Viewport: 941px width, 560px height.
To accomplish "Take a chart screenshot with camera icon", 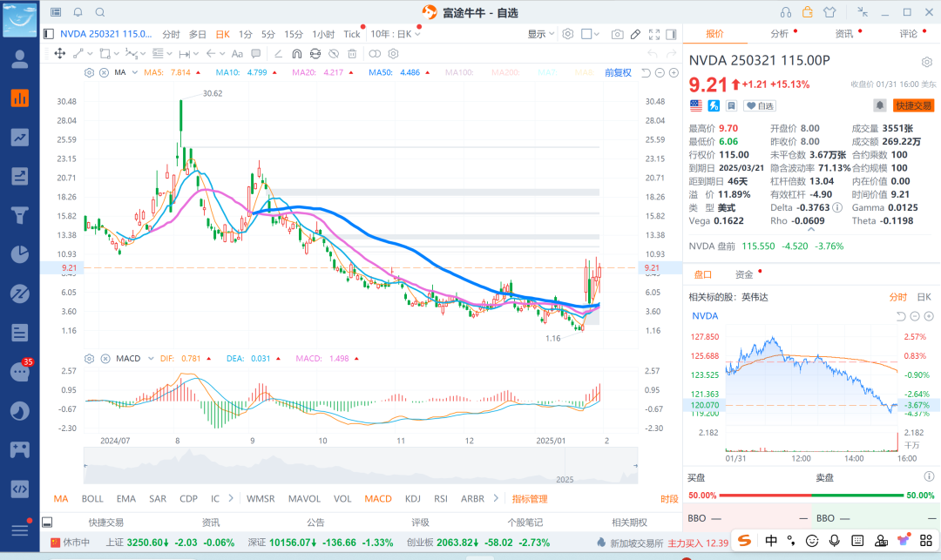I will point(617,34).
